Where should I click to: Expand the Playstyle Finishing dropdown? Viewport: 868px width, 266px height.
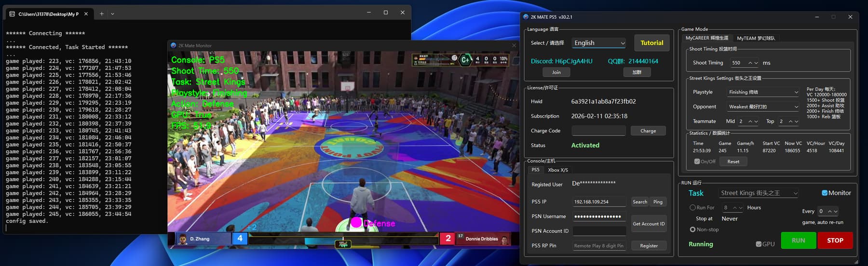click(763, 92)
